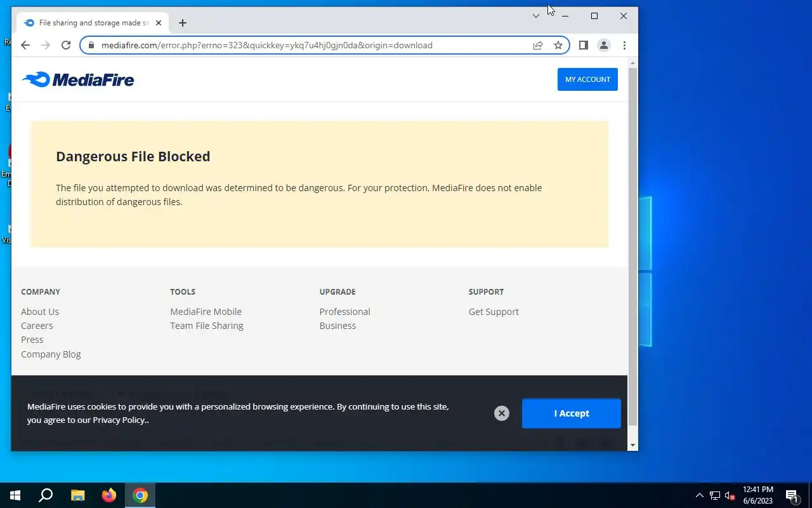The height and width of the screenshot is (508, 812).
Task: Open the Press link
Action: [32, 340]
